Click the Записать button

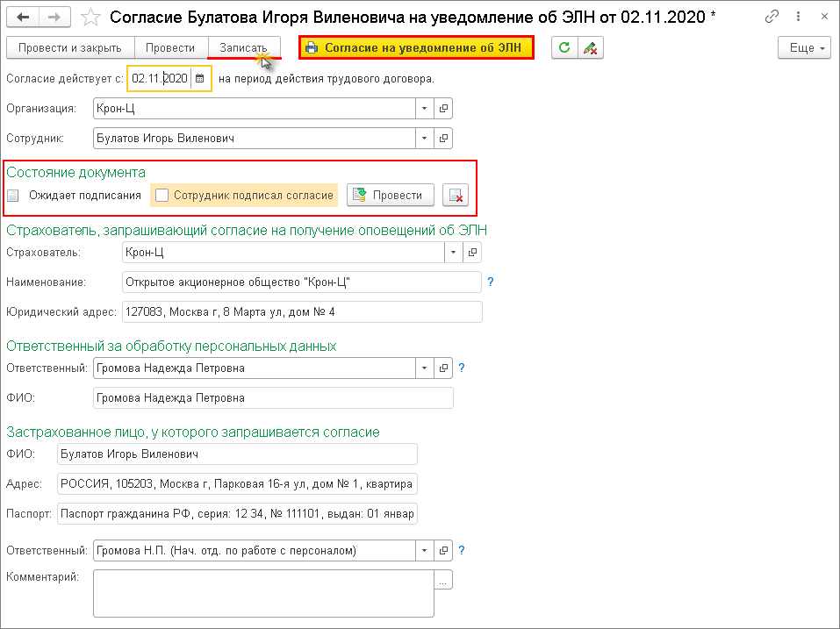tap(243, 47)
